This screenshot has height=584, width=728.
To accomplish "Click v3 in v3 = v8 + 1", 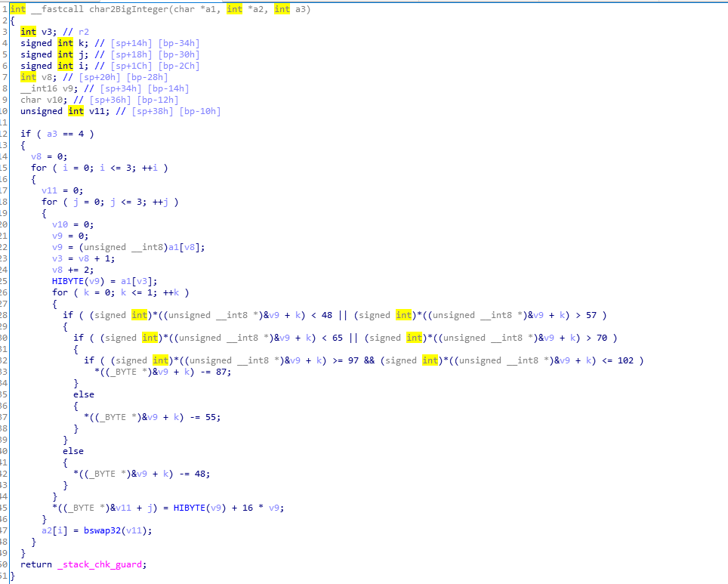I will pyautogui.click(x=57, y=259).
